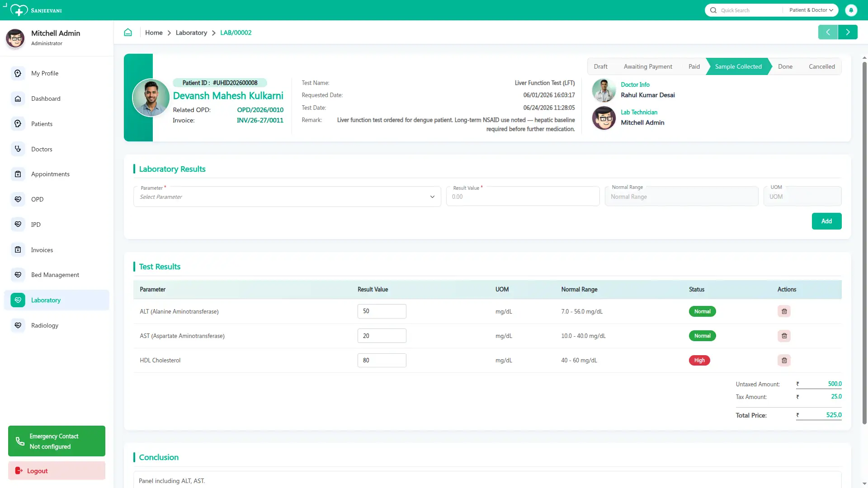The image size is (868, 488).
Task: Open the notifications bell icon
Action: (x=851, y=10)
